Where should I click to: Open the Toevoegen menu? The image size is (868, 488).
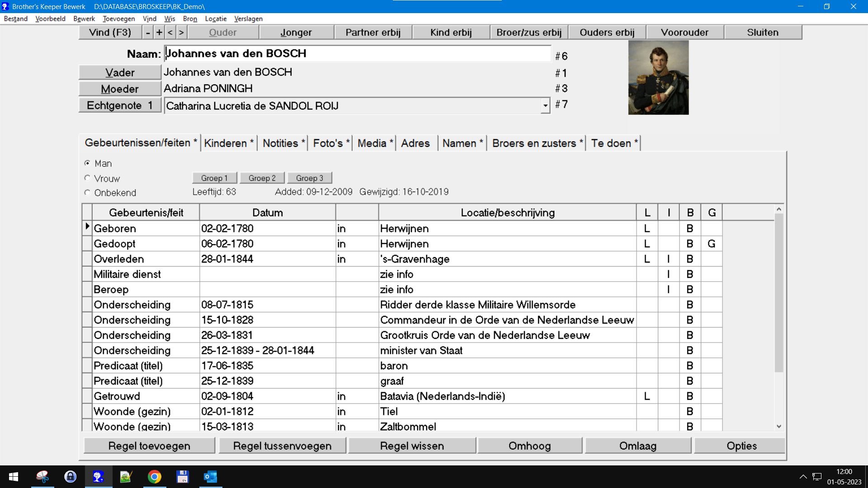[118, 19]
